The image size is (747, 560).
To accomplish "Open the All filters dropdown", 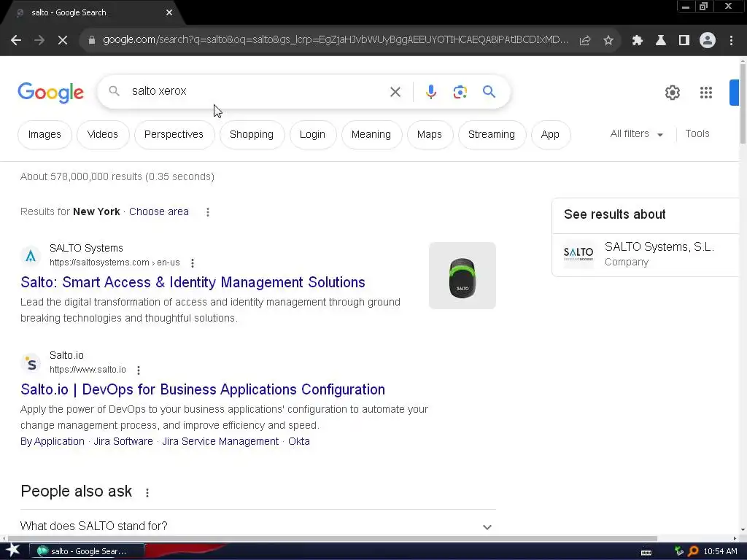I will pyautogui.click(x=636, y=134).
